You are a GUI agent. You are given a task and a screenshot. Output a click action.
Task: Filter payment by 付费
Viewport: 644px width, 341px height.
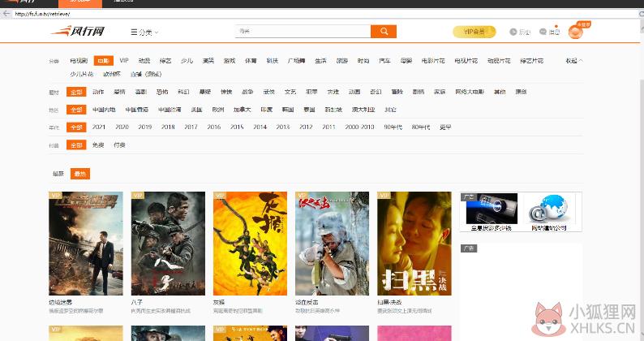coord(119,145)
